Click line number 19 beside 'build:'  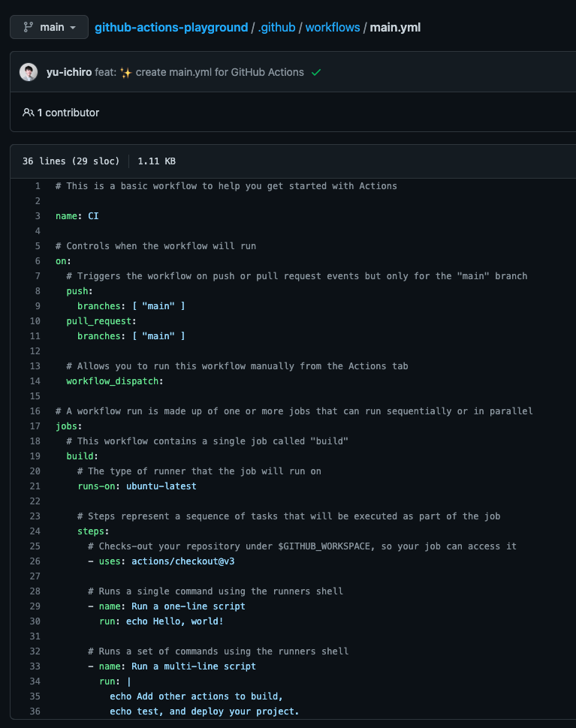pos(35,456)
